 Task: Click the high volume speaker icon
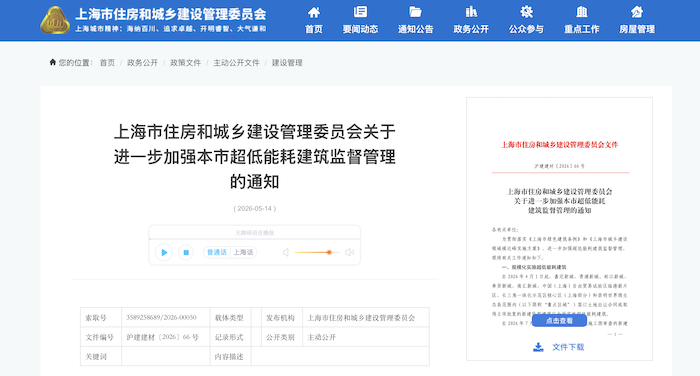[x=350, y=252]
